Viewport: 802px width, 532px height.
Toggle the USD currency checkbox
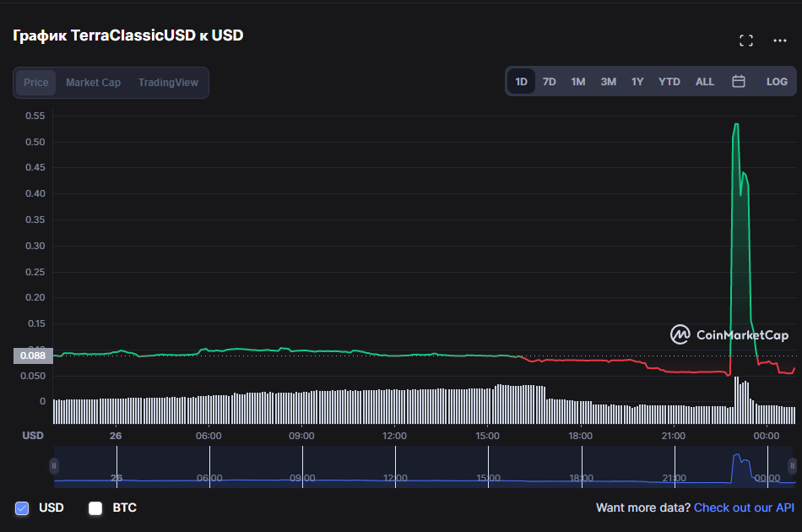[x=22, y=508]
